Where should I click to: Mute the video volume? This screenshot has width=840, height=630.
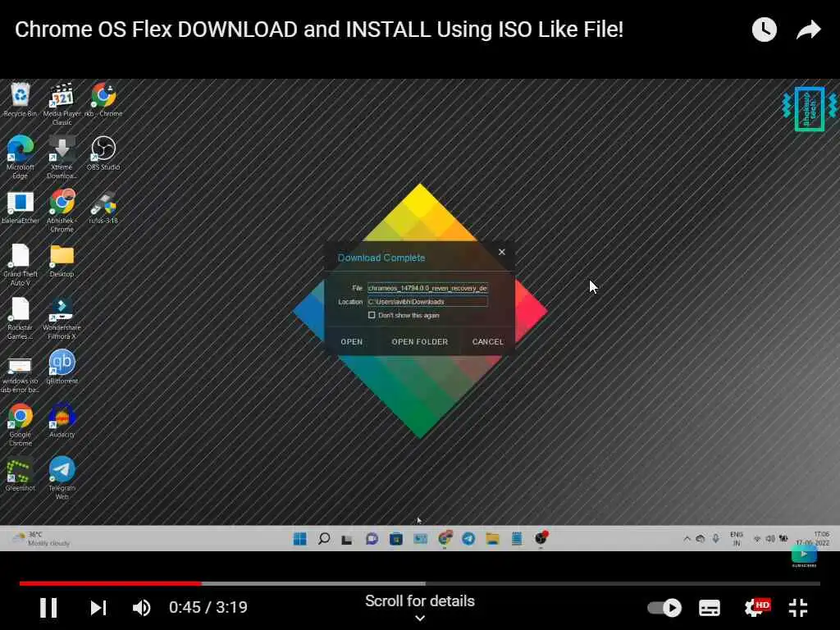coord(141,608)
